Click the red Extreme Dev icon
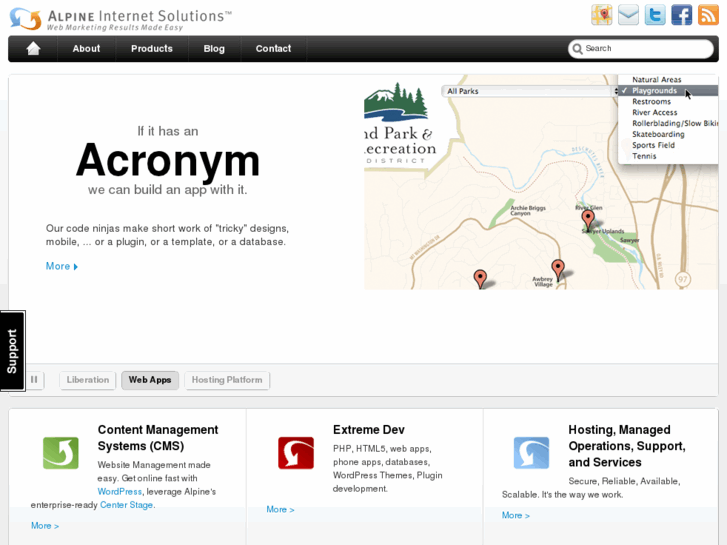Viewport: 727px width, 545px height. [x=296, y=453]
